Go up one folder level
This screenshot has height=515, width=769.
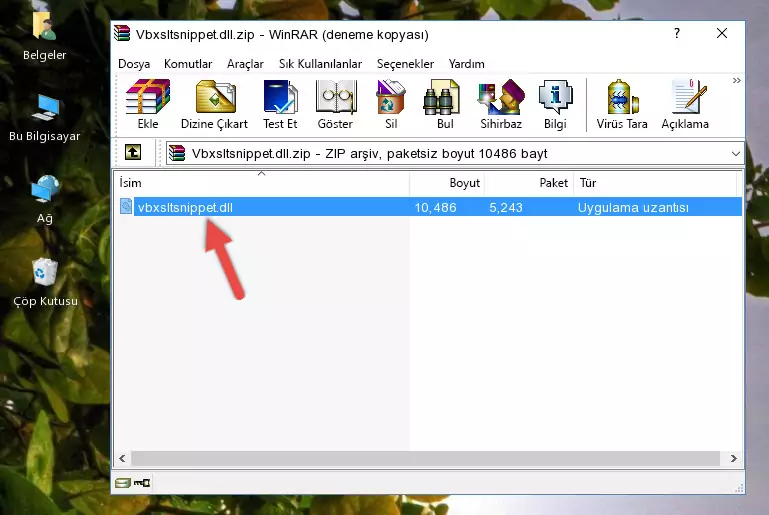[x=133, y=153]
